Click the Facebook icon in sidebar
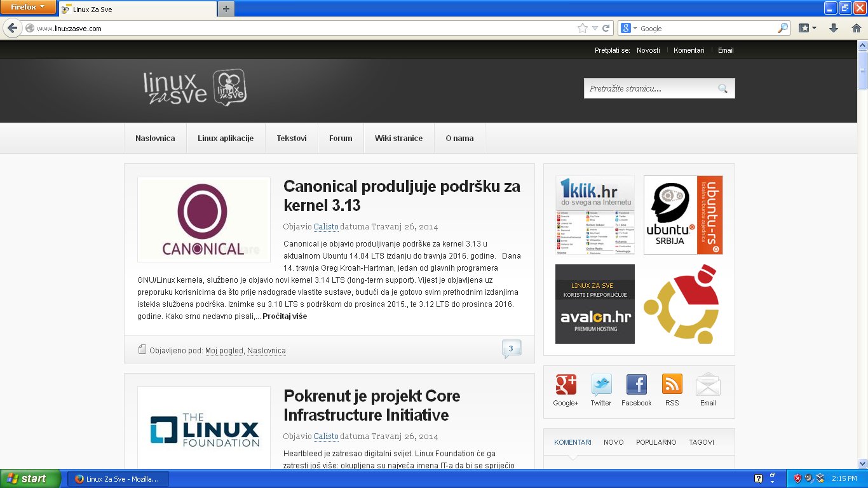The width and height of the screenshot is (868, 488). coord(637,384)
